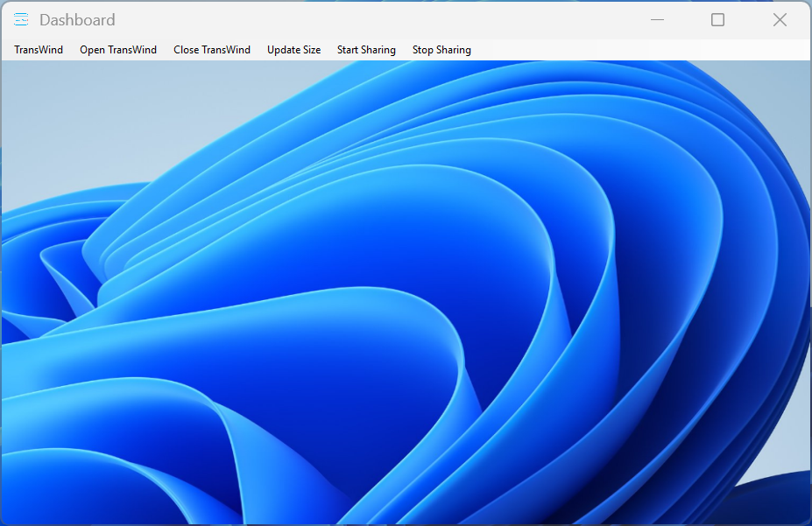The image size is (812, 526).
Task: Click Update Size menu item
Action: tap(293, 50)
